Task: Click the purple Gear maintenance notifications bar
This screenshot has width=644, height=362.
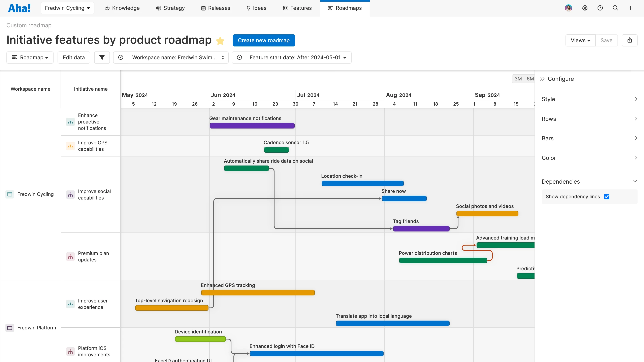Action: coord(252,126)
